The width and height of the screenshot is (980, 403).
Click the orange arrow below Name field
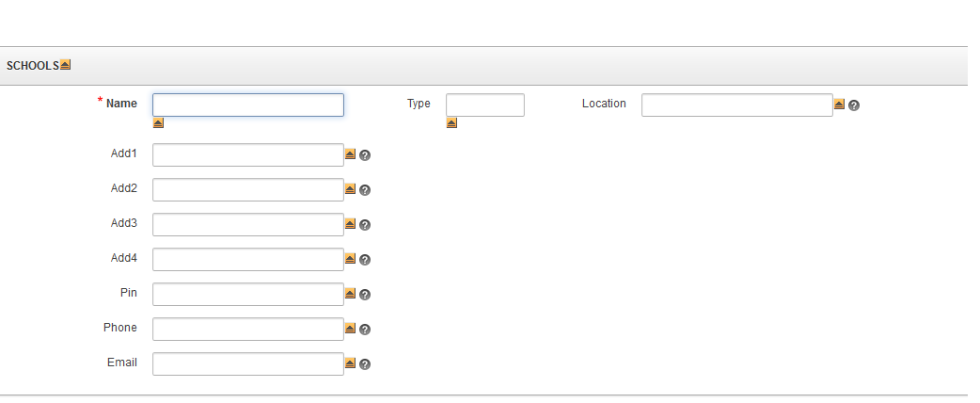click(x=158, y=123)
